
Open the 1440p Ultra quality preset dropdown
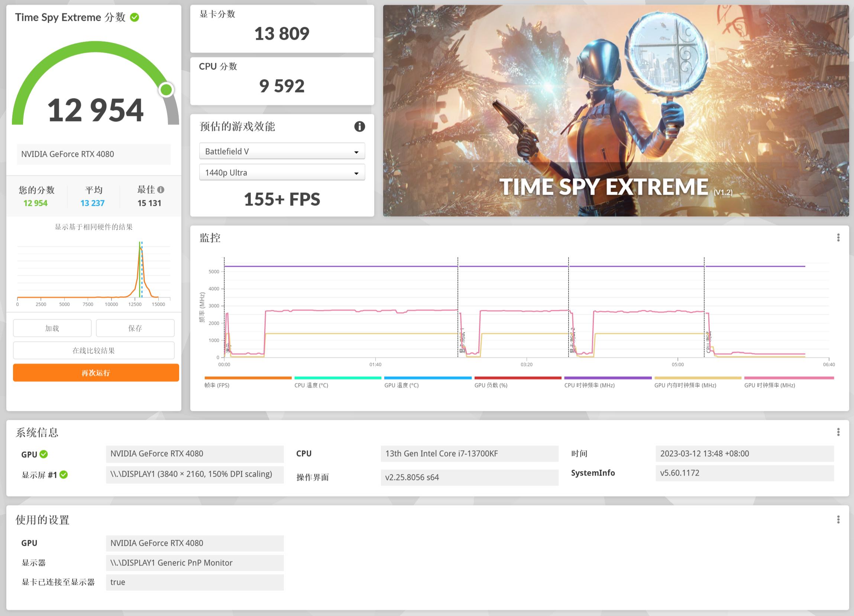coord(282,172)
